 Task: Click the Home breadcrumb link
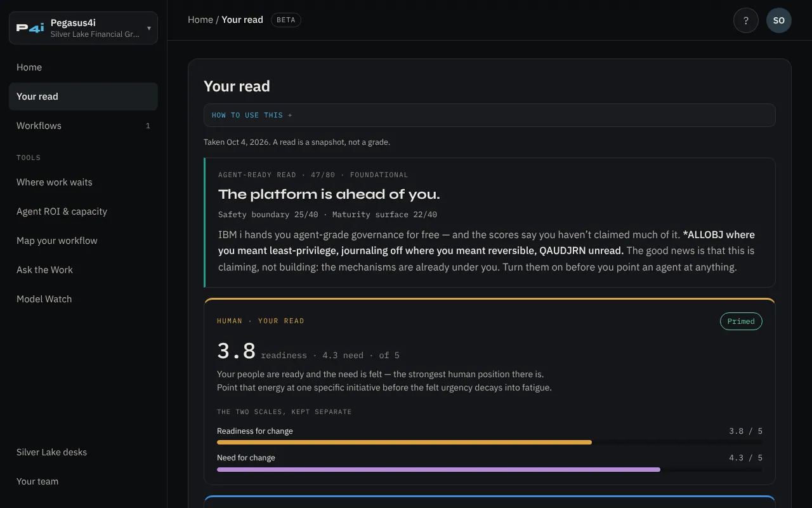(200, 20)
